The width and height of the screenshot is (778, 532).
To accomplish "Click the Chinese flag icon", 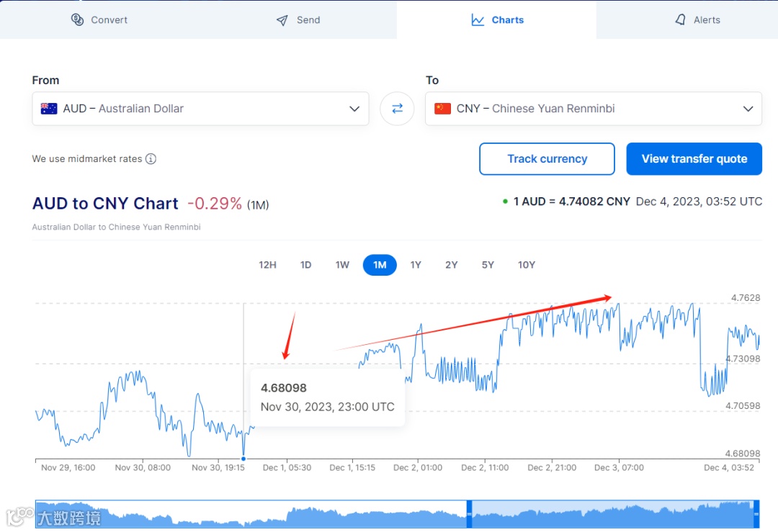I will pos(443,109).
